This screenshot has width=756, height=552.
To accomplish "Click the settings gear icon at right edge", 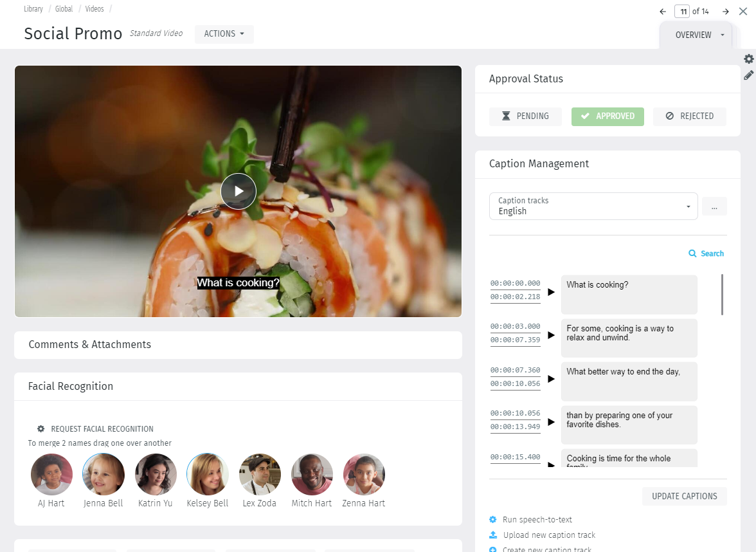I will click(748, 59).
